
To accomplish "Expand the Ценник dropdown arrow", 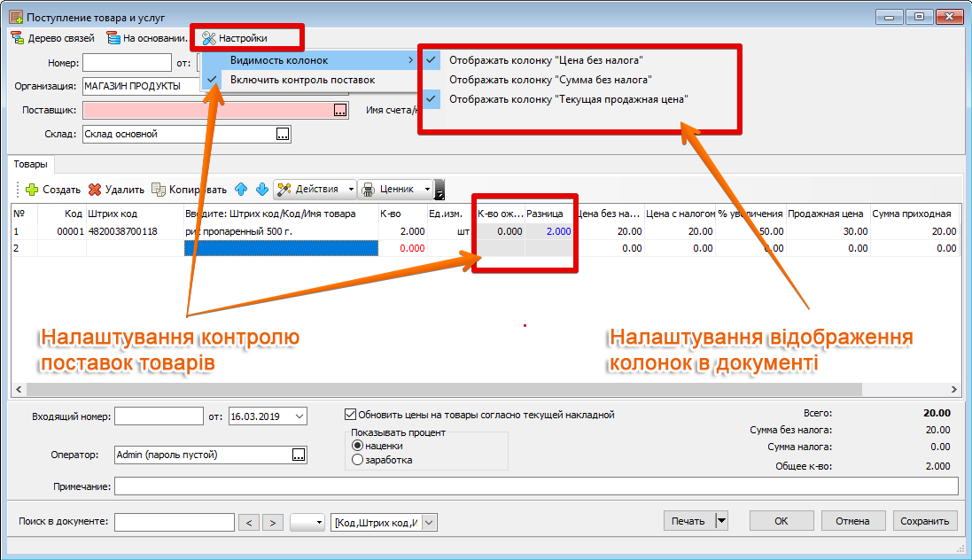I will coord(427,189).
